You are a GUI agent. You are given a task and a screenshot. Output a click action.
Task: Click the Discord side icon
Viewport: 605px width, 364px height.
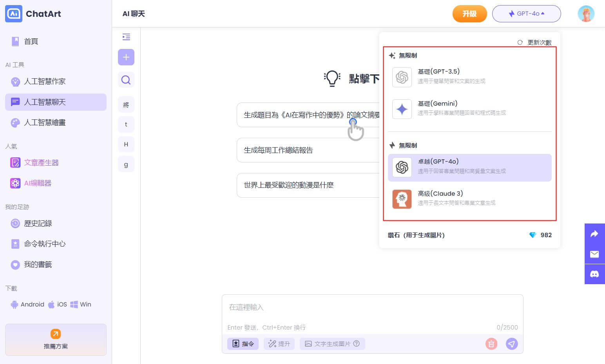(594, 274)
